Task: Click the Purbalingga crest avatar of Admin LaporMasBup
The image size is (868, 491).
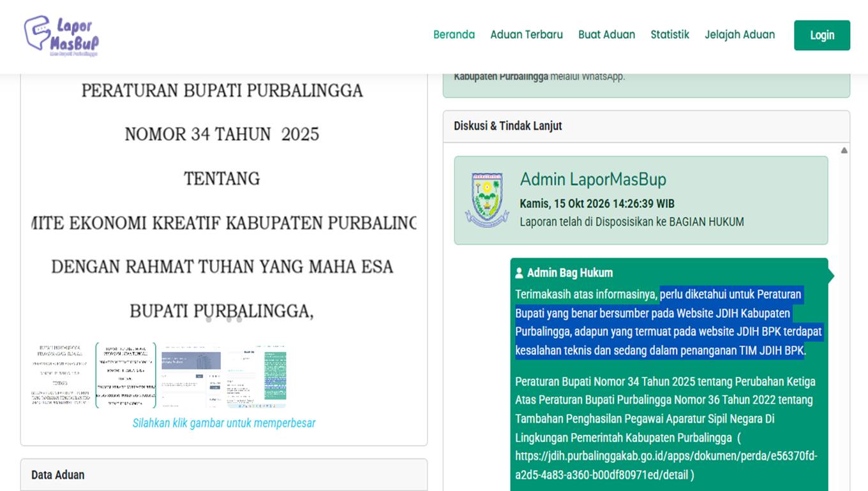Action: (487, 200)
